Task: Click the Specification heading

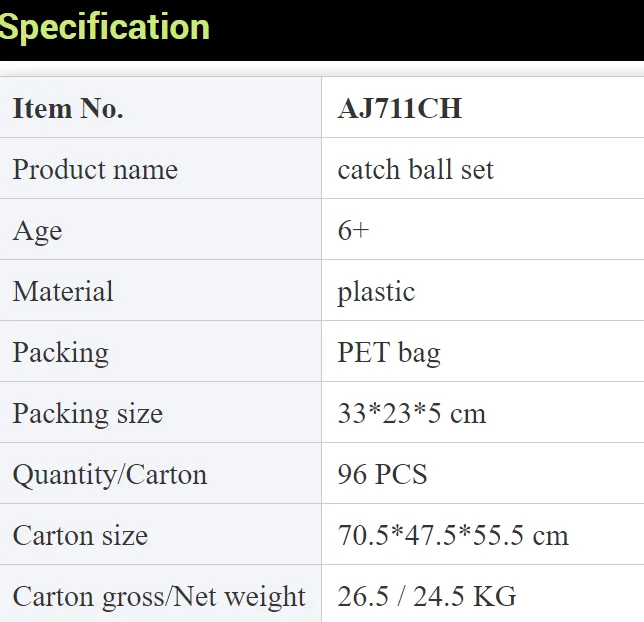Action: 105,27
